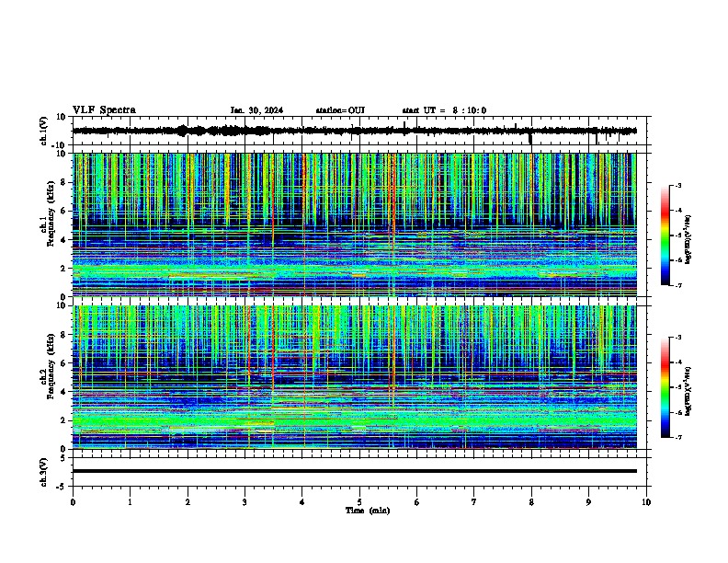Screen dimensions: 728x563
Task: Click the "-3" label on ch.1 color scale
Action: (677, 185)
